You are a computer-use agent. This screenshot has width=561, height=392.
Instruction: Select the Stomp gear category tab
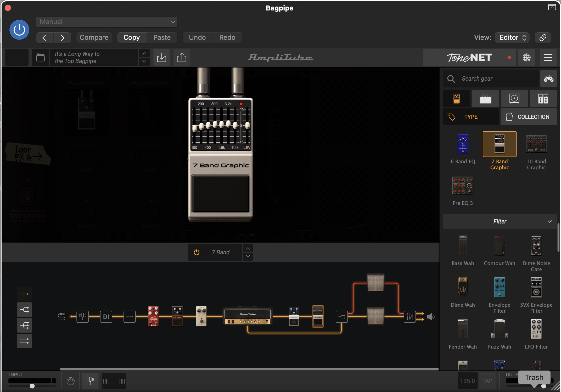[457, 99]
